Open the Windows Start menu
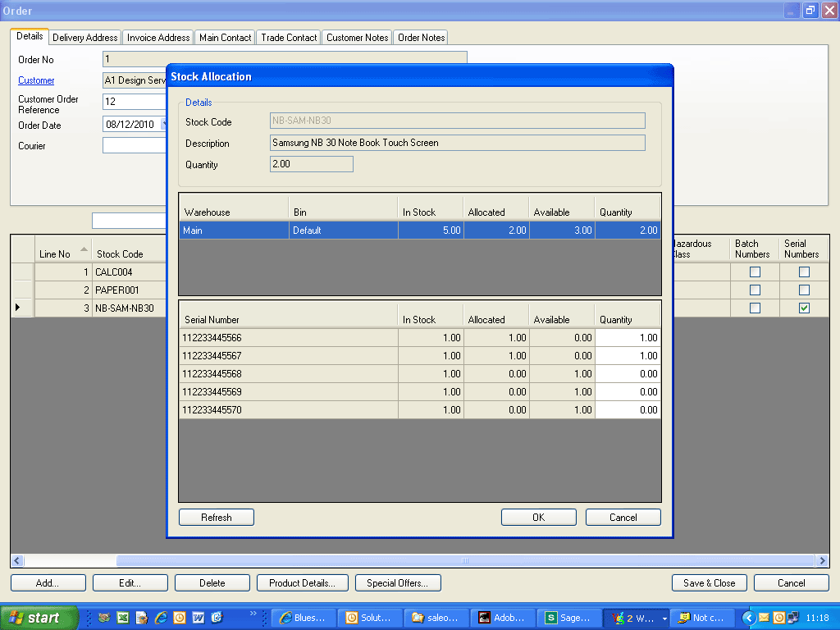 [39, 618]
